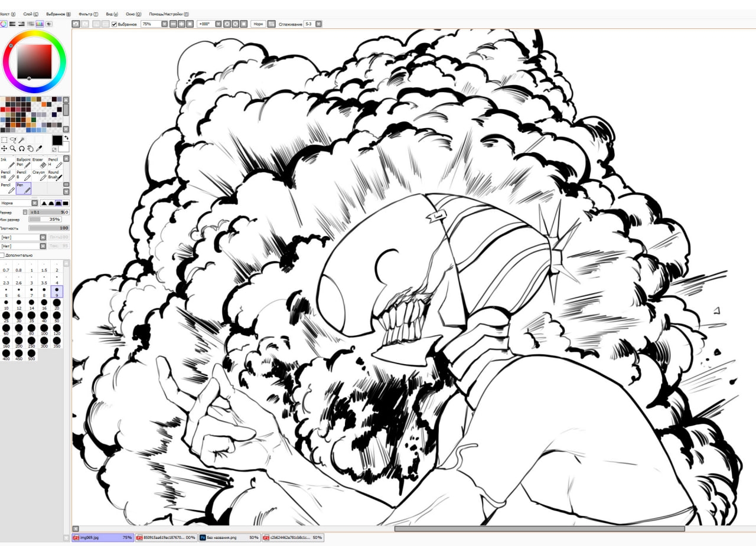The image size is (756, 546).
Task: Select the Round Brush tool
Action: coord(56,175)
